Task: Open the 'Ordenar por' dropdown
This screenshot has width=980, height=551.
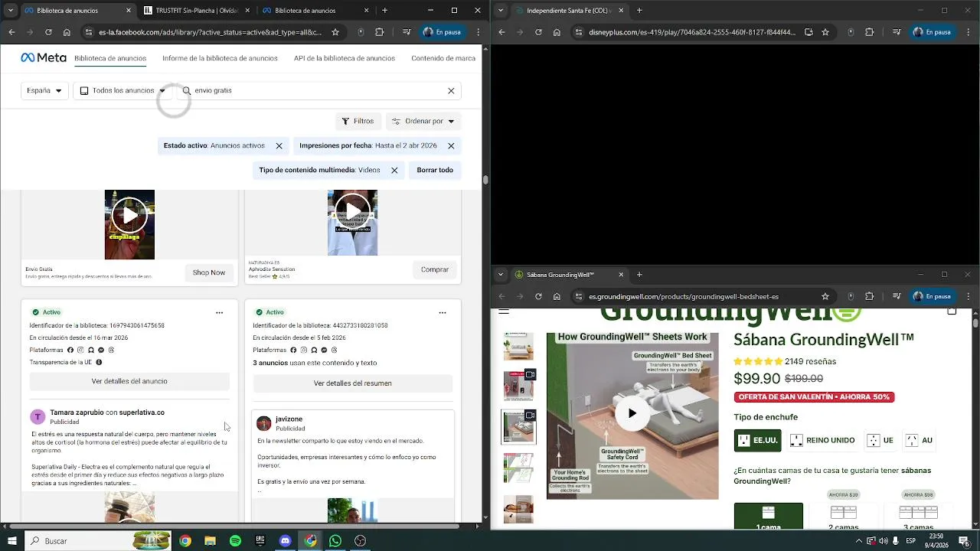Action: coord(423,121)
